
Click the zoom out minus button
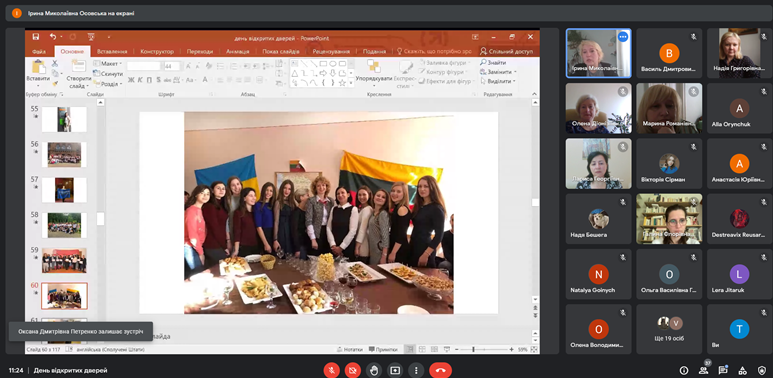tap(457, 349)
